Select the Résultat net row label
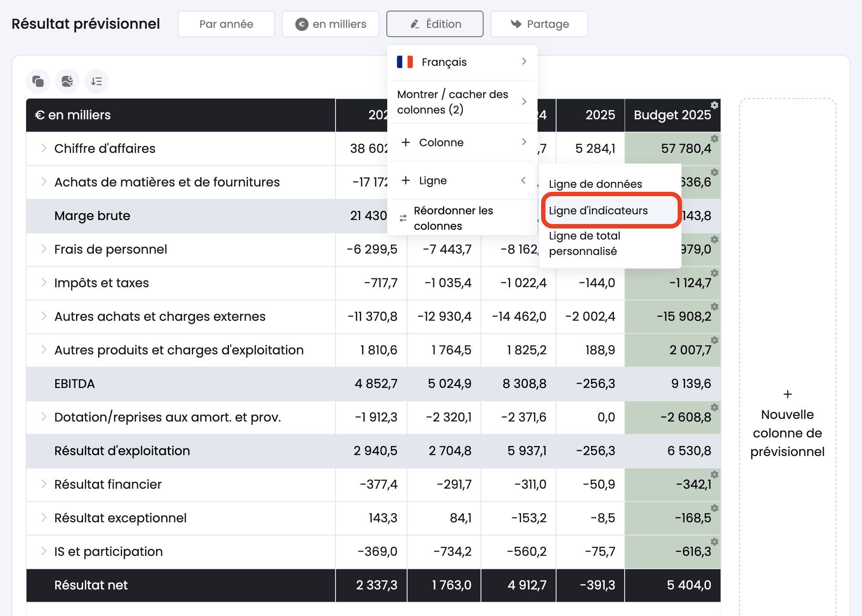This screenshot has width=862, height=616. coord(91,585)
